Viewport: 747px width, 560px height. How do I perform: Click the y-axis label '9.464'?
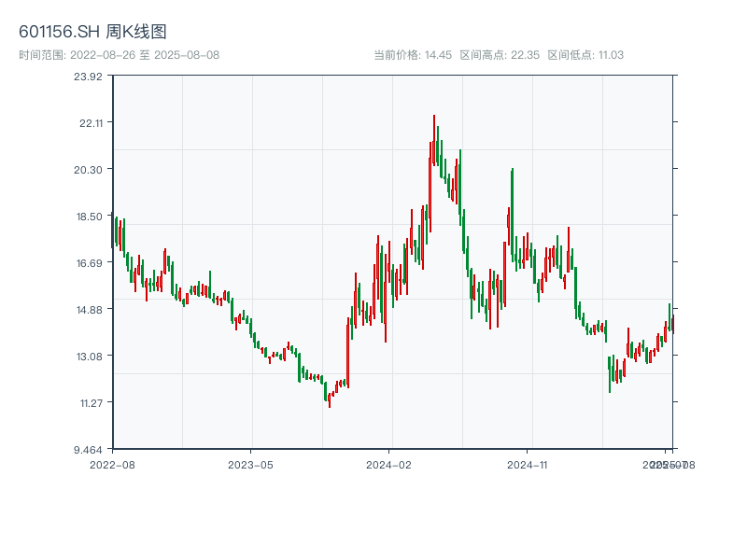click(88, 450)
